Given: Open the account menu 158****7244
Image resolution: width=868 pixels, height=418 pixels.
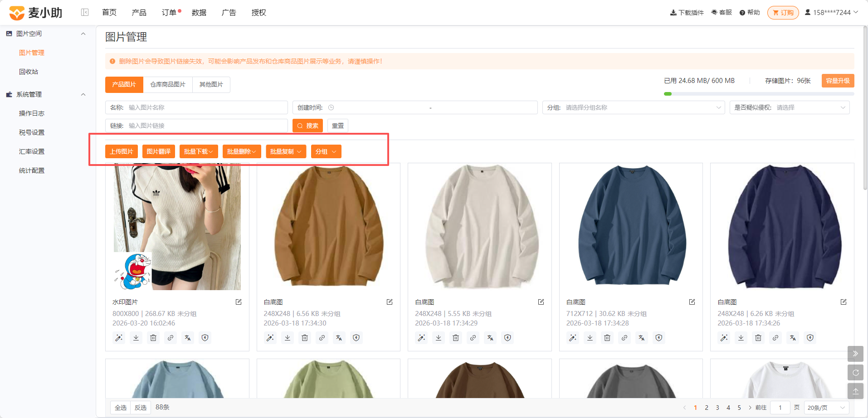Looking at the screenshot, I should click(831, 13).
